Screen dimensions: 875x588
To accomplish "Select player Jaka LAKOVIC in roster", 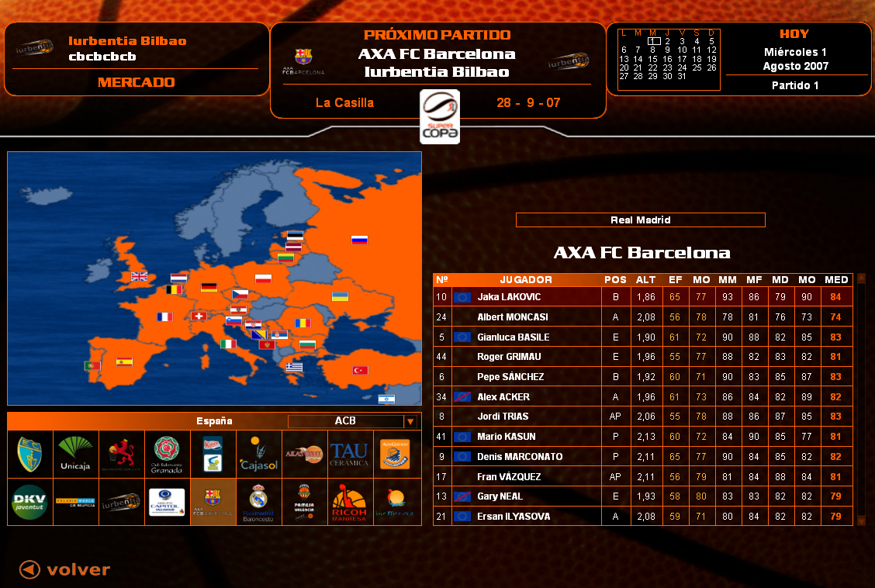I will (x=509, y=297).
